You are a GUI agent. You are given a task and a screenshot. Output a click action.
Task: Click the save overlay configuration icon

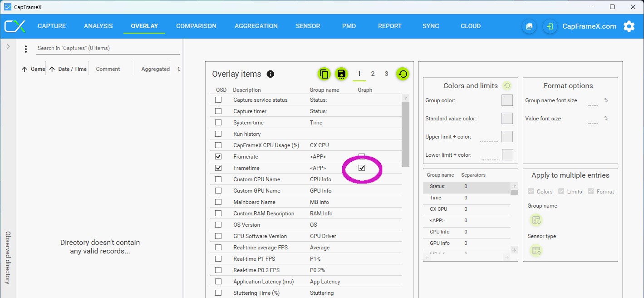[x=341, y=74]
